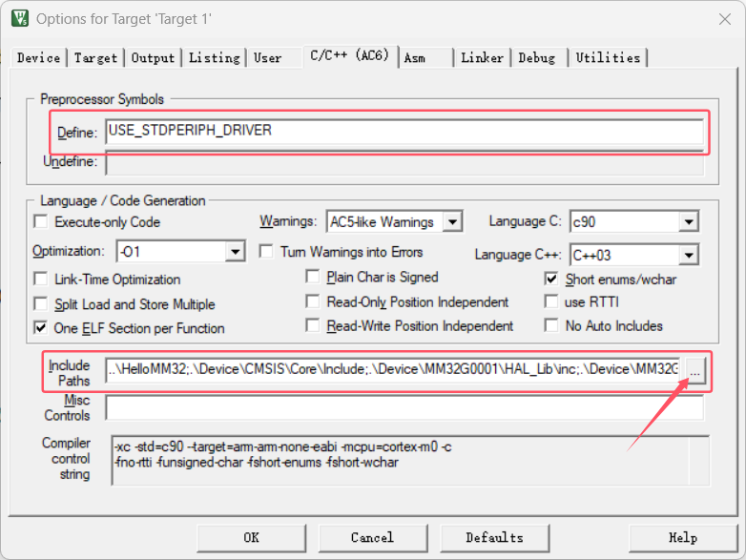Click the Misc Controls text field
The width and height of the screenshot is (746, 560).
(x=404, y=407)
